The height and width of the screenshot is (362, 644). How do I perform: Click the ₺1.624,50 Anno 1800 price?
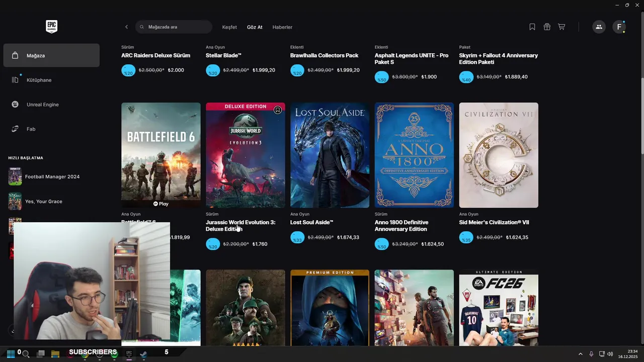pyautogui.click(x=432, y=244)
